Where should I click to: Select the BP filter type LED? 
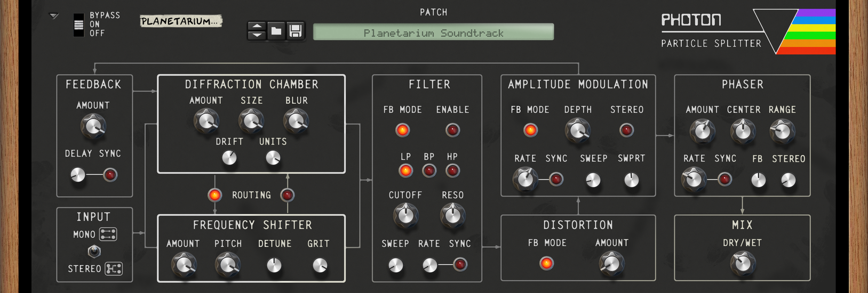point(429,170)
